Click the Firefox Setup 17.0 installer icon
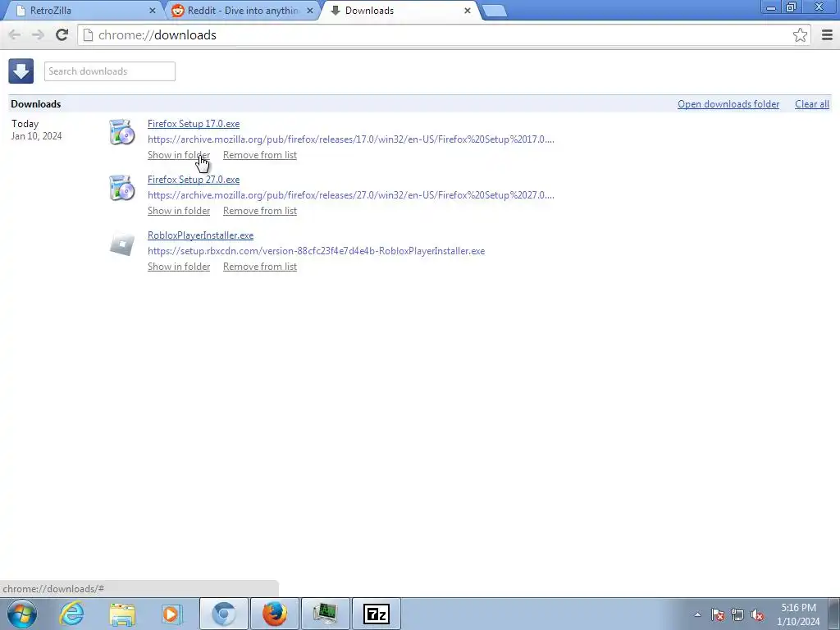 click(122, 132)
